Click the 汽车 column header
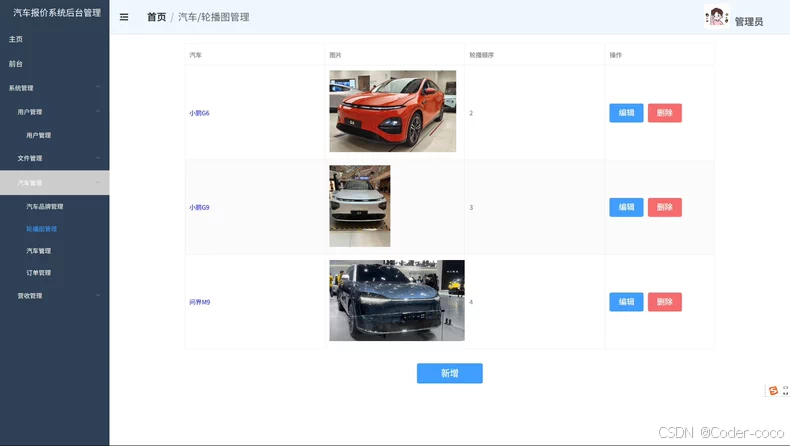The image size is (790, 446). pos(195,55)
